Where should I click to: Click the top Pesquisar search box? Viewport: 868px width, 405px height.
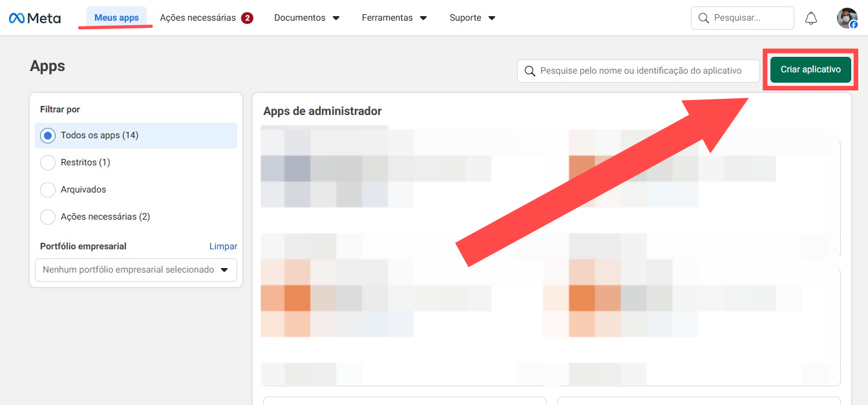[x=742, y=18]
